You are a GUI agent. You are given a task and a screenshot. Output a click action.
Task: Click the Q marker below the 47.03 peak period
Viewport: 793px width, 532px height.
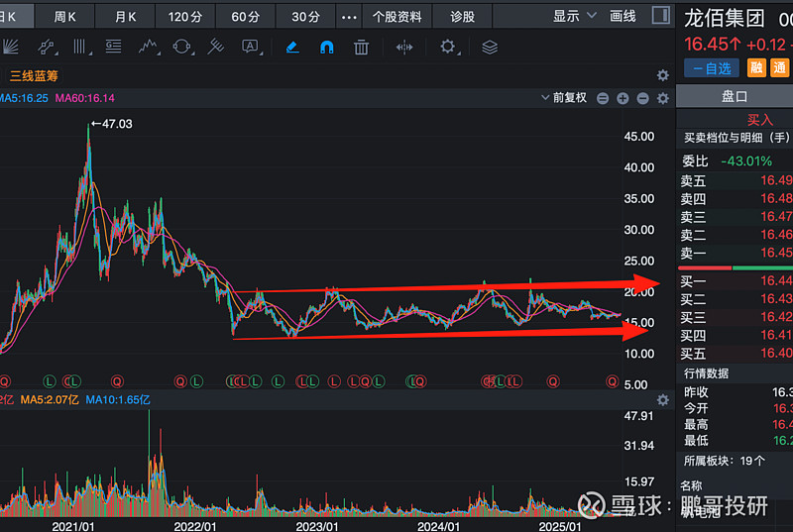coord(117,381)
